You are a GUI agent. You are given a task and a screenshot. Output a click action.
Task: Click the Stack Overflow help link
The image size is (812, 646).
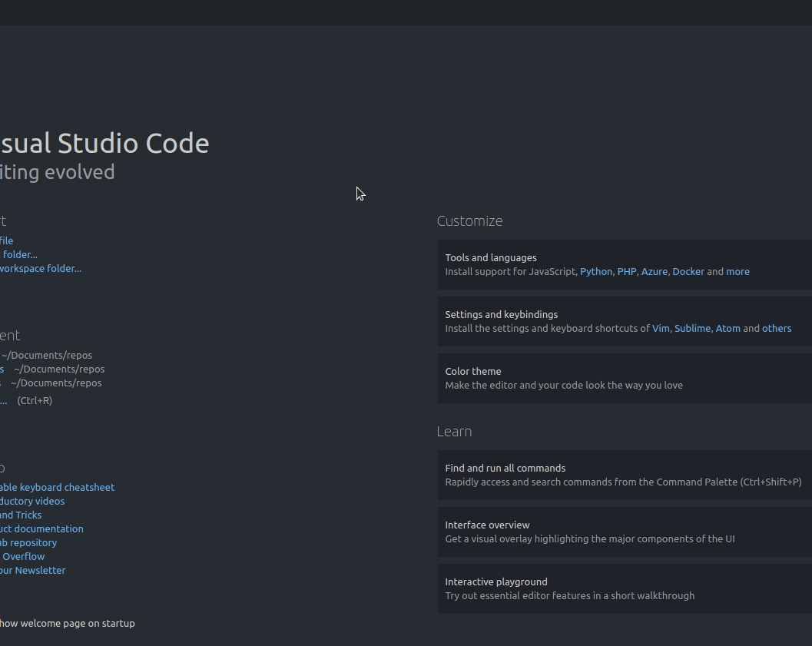23,557
